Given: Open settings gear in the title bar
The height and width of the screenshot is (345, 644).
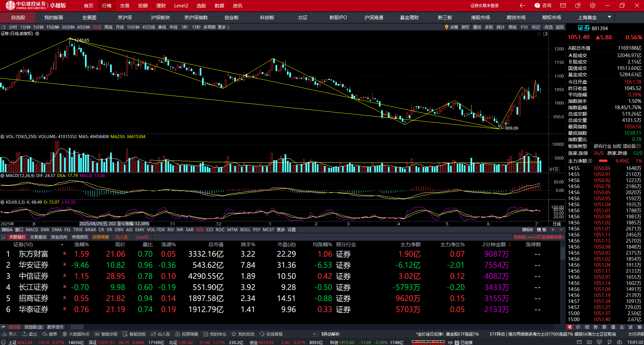Looking at the screenshot, I should [x=593, y=5].
